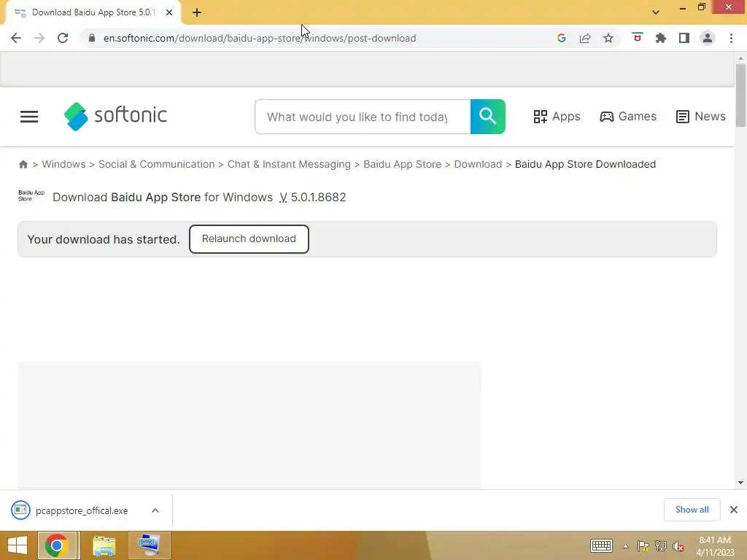Click the muted volume tray icon
The height and width of the screenshot is (560, 747).
678,546
